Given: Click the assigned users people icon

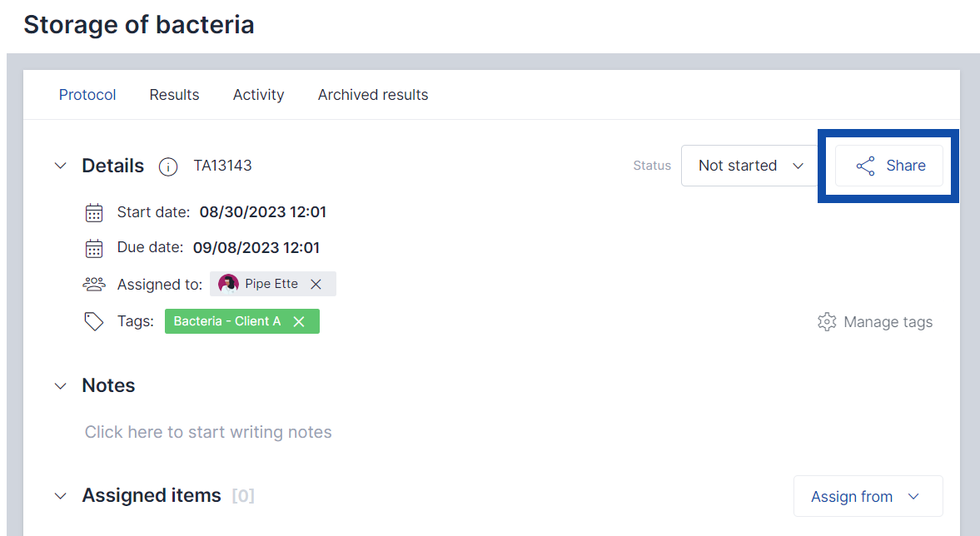Looking at the screenshot, I should 94,285.
